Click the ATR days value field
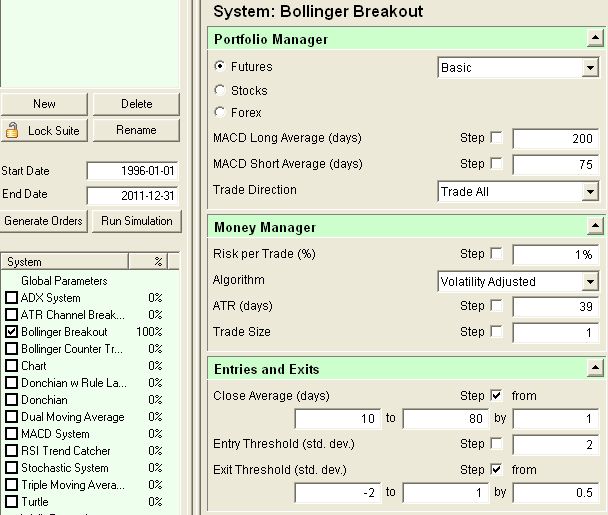Screen dimensions: 608x515 [x=555, y=307]
